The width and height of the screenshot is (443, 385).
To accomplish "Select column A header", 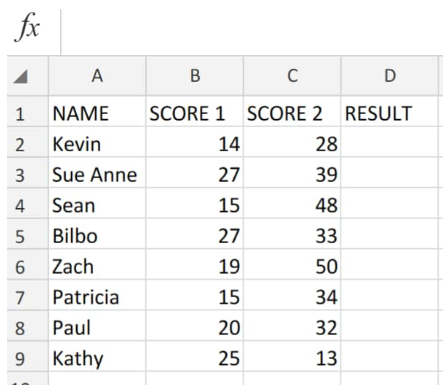I will point(97,76).
